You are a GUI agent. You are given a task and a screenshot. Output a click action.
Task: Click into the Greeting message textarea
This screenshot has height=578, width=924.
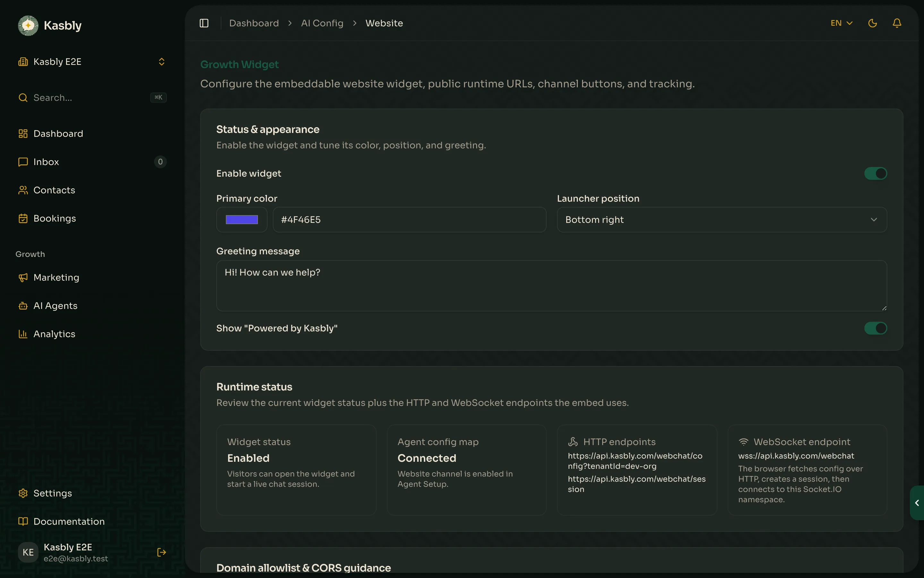(x=551, y=286)
